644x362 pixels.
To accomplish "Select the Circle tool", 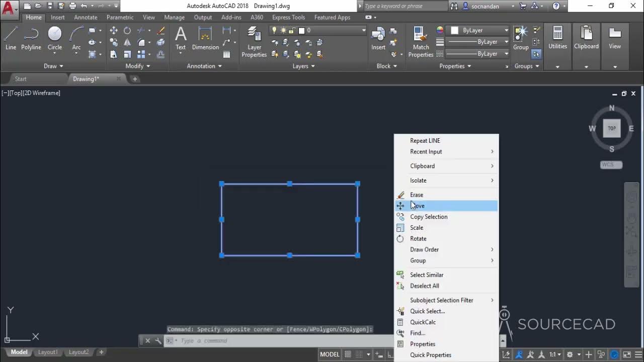I will (55, 38).
